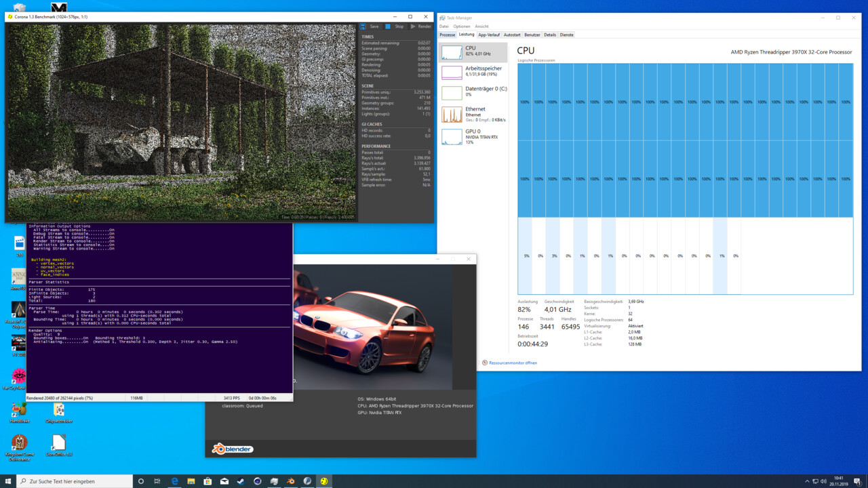The height and width of the screenshot is (488, 868).
Task: Open File Explorer from the taskbar
Action: tap(191, 481)
